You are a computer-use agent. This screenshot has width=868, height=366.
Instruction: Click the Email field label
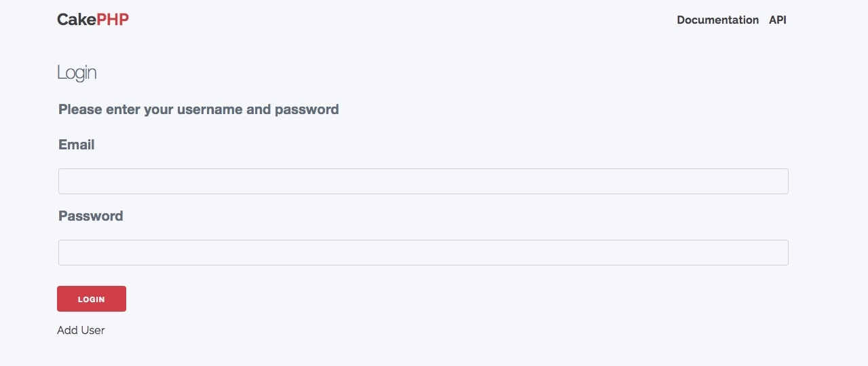coord(77,145)
